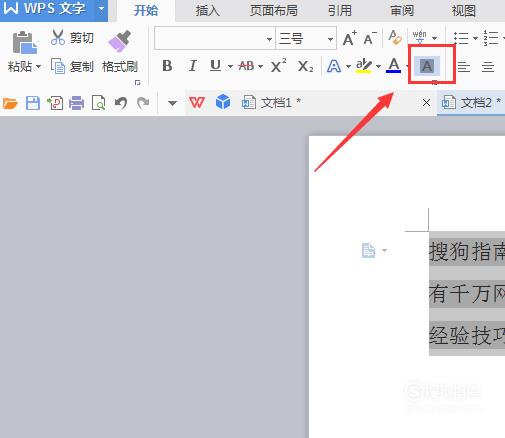This screenshot has height=438, width=505.
Task: Open the strikethrough dropdown arrow
Action: 260,67
